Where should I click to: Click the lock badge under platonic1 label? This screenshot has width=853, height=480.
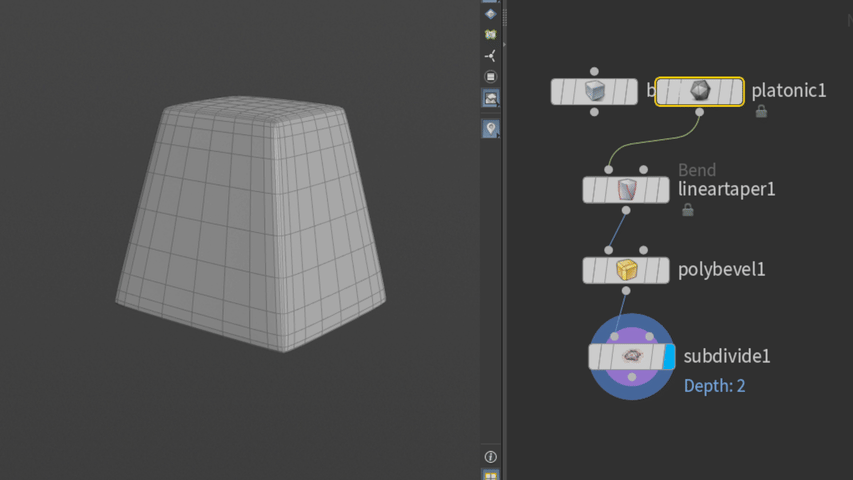(761, 111)
